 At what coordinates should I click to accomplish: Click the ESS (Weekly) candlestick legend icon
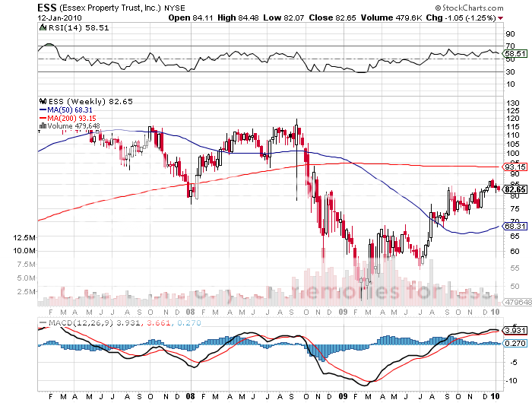tap(42, 100)
